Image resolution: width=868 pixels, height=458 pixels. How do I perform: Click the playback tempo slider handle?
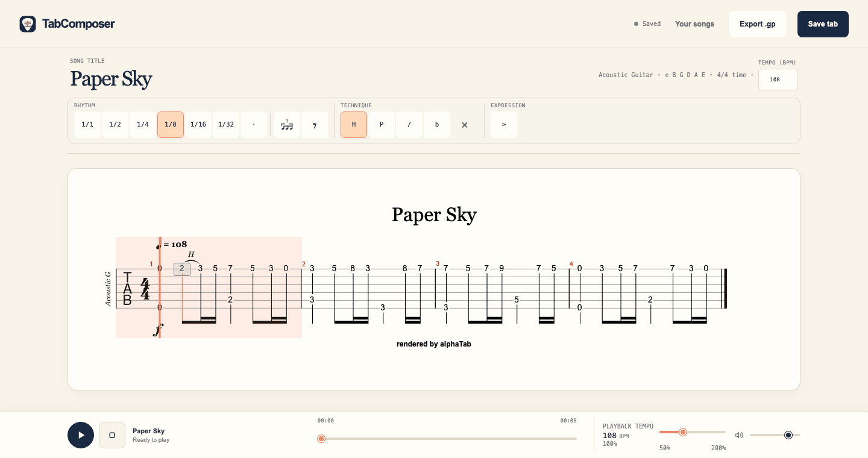(683, 432)
